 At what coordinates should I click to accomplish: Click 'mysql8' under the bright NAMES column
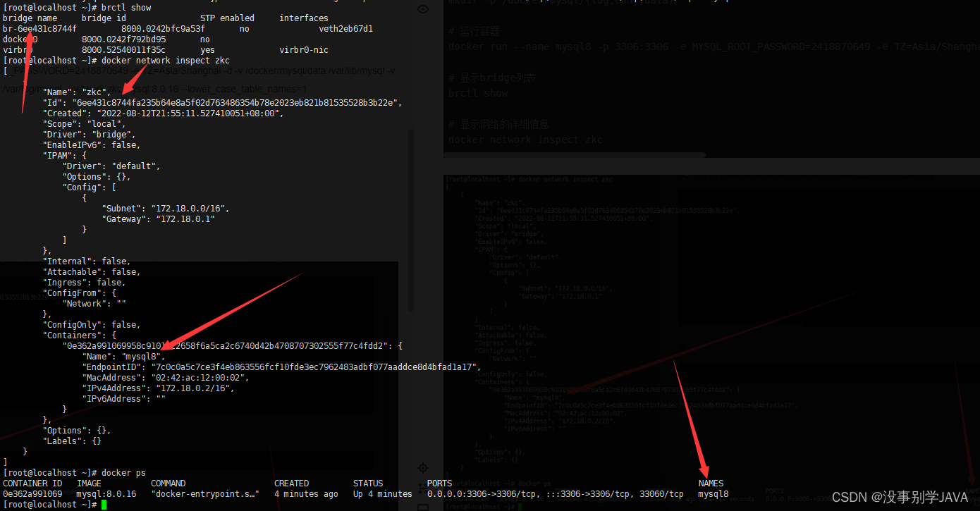[x=713, y=494]
